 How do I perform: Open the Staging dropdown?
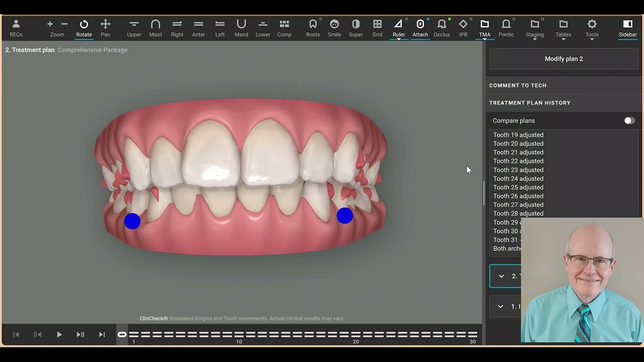pyautogui.click(x=535, y=28)
